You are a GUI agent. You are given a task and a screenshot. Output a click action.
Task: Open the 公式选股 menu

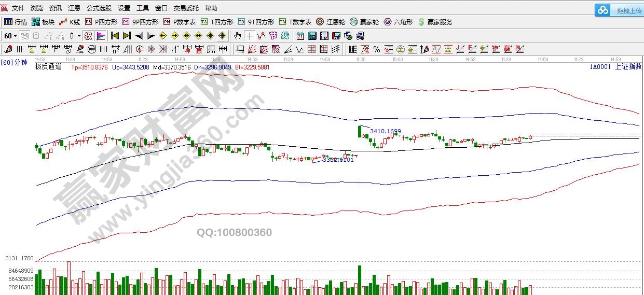99,8
